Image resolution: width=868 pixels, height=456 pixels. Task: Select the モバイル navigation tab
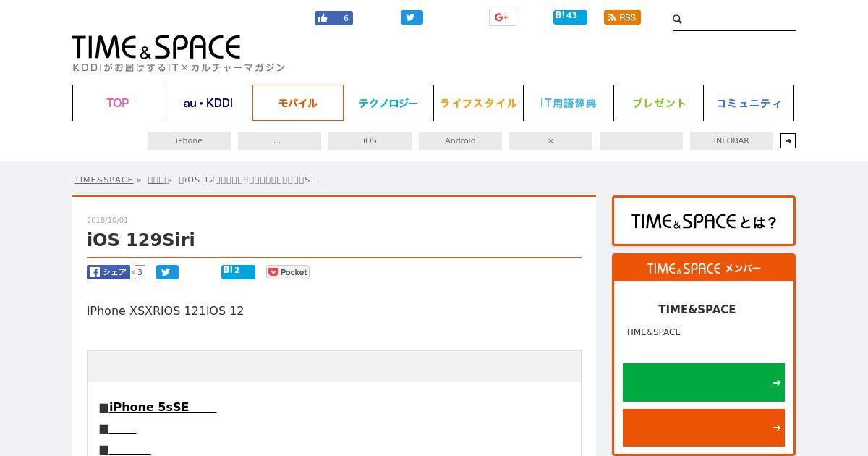[298, 103]
